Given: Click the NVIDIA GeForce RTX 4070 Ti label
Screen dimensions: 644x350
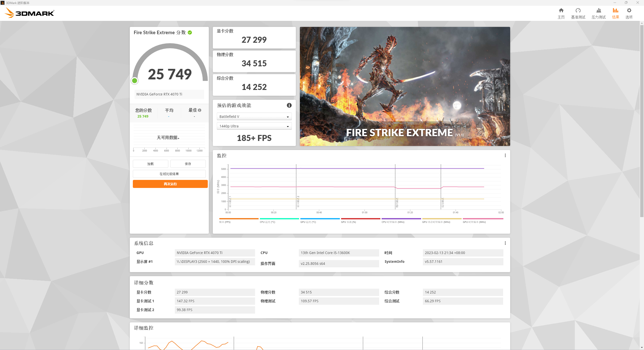Looking at the screenshot, I should pyautogui.click(x=169, y=94).
